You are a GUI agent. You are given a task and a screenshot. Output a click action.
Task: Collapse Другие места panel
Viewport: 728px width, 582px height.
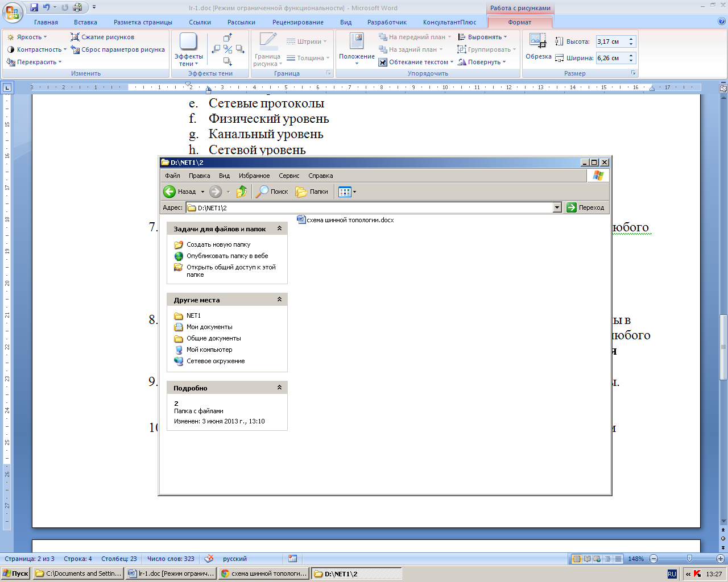pos(279,300)
